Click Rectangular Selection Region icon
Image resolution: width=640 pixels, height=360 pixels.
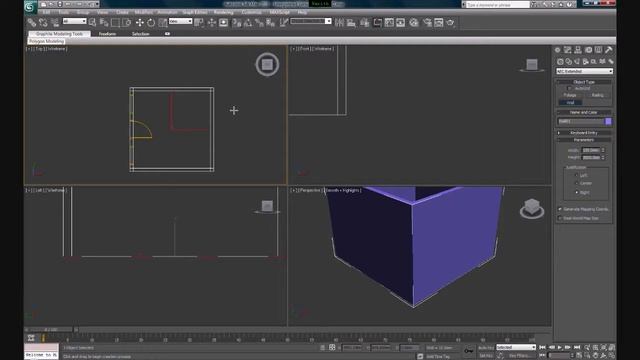tap(116, 22)
